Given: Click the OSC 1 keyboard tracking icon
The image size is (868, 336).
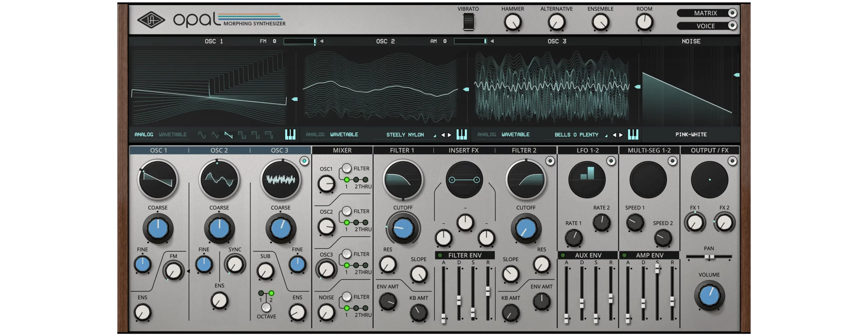Looking at the screenshot, I should 290,134.
